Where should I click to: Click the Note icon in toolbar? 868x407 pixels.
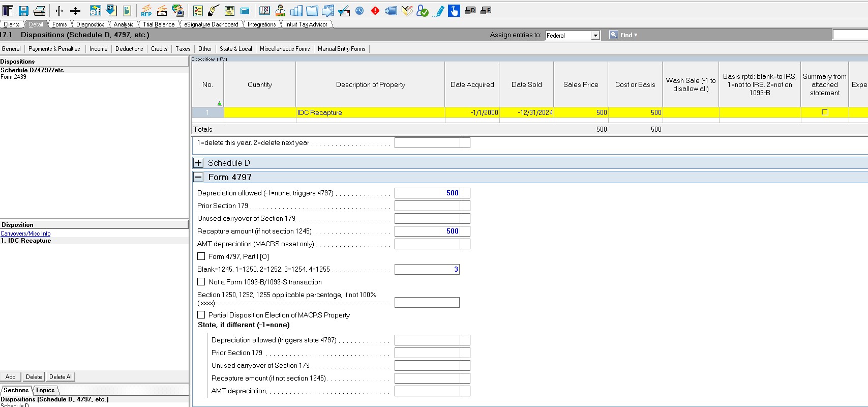(x=229, y=11)
